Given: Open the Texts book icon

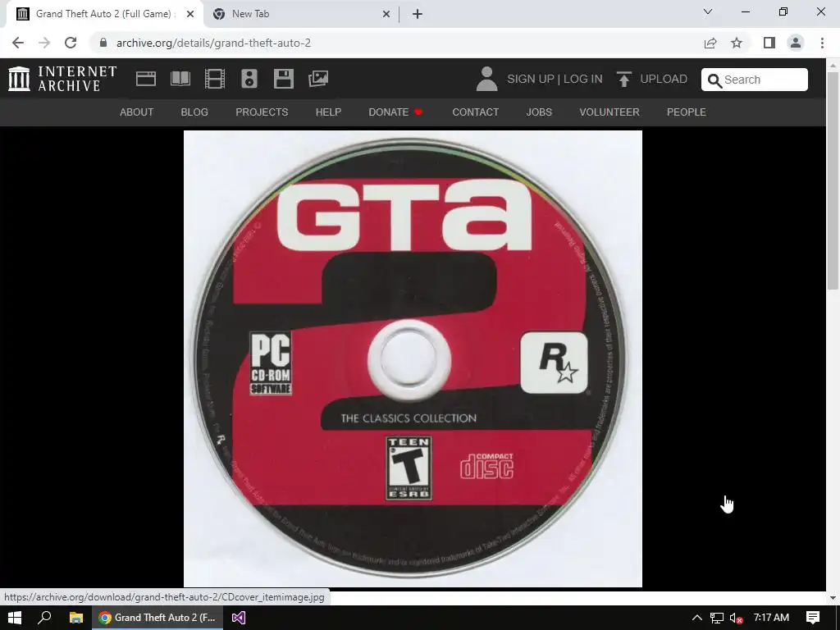Looking at the screenshot, I should [180, 79].
